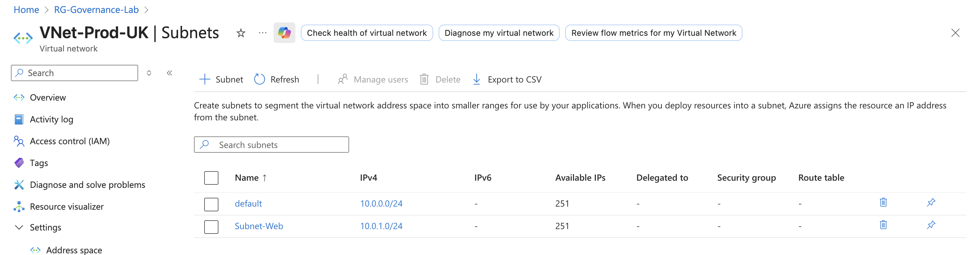Click the delete trash icon for Subnet-Web
980x255 pixels.
[883, 225]
